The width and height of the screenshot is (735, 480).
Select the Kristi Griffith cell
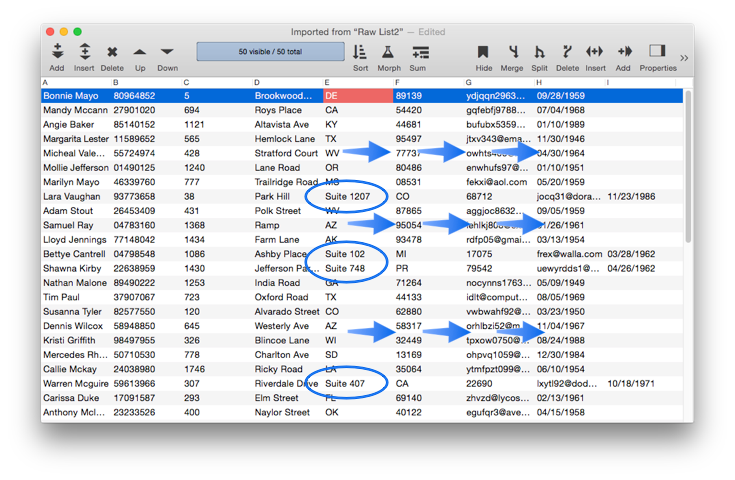[76, 340]
